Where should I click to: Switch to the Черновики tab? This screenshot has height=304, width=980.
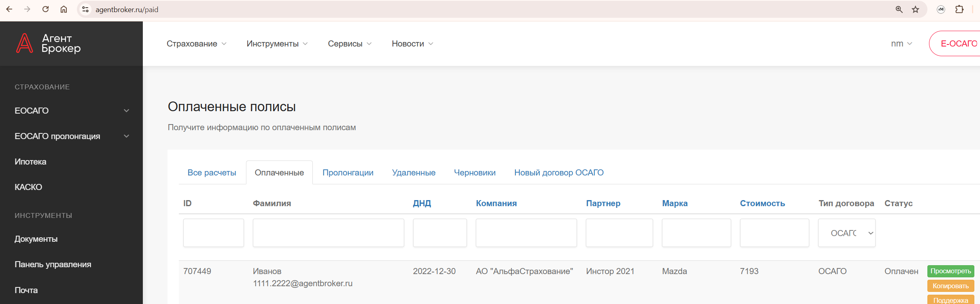[x=474, y=173]
